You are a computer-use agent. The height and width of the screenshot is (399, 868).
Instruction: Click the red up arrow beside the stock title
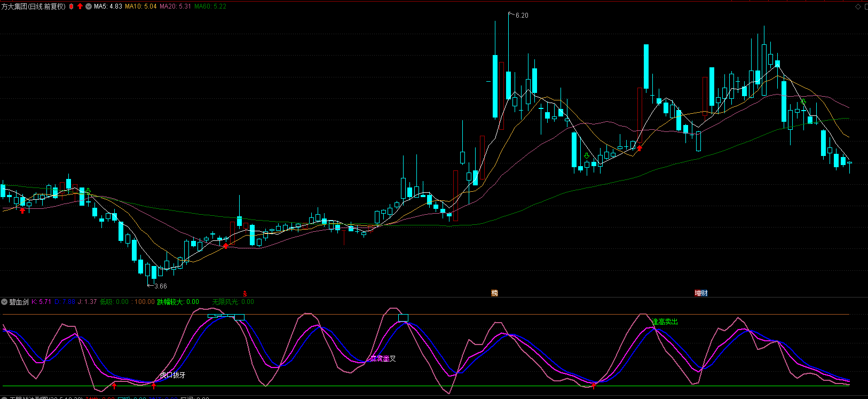tap(80, 6)
